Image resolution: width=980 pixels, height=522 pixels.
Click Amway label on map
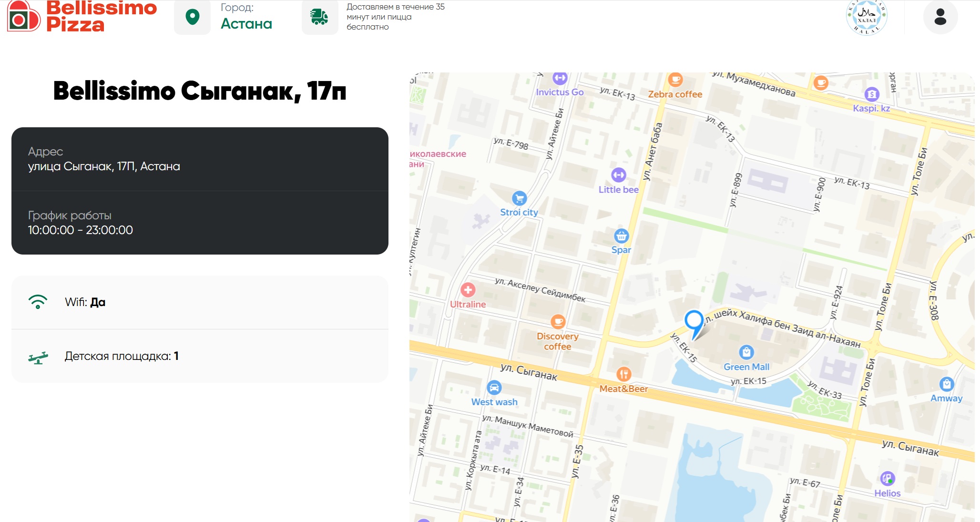[947, 398]
